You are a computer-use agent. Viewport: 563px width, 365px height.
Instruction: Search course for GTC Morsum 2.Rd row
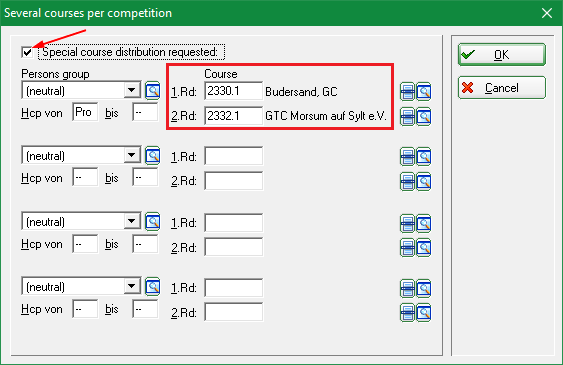tap(424, 117)
